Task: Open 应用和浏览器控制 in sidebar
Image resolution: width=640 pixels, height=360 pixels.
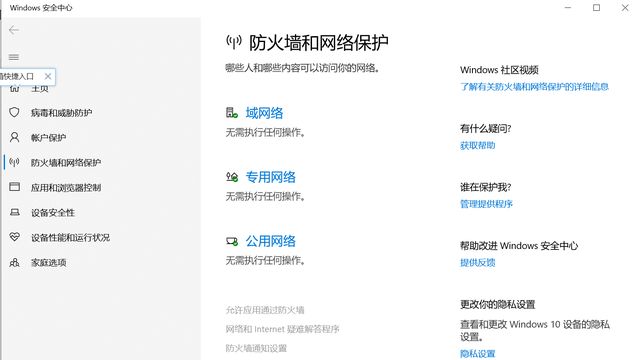Action: tap(66, 187)
